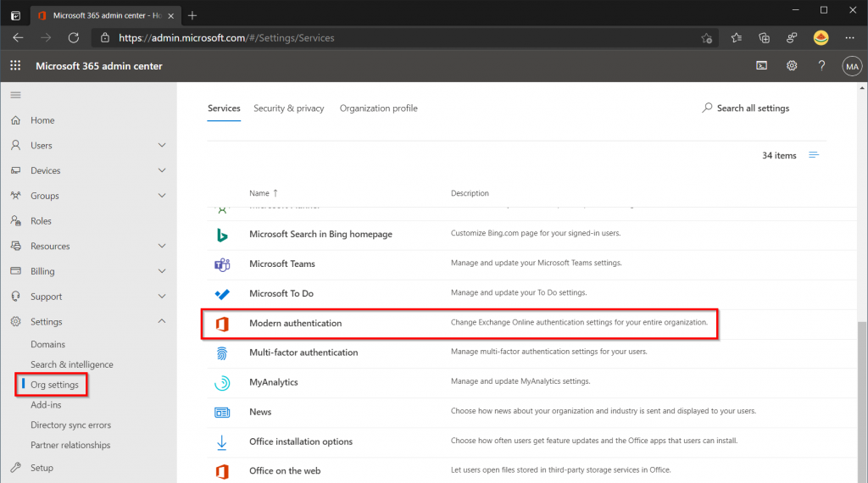Click the Roles icon in sidebar
The width and height of the screenshot is (868, 483).
pos(15,221)
